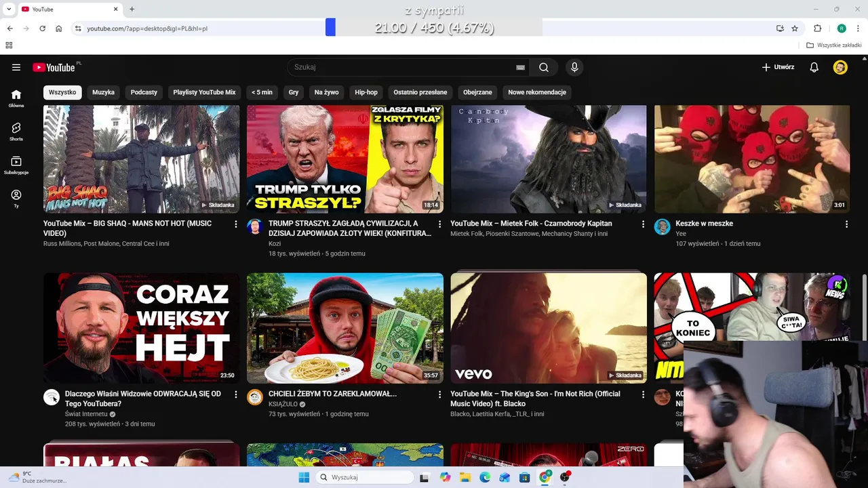This screenshot has height=488, width=868.
Task: Open Subskrypcje in the sidebar
Action: tap(16, 165)
